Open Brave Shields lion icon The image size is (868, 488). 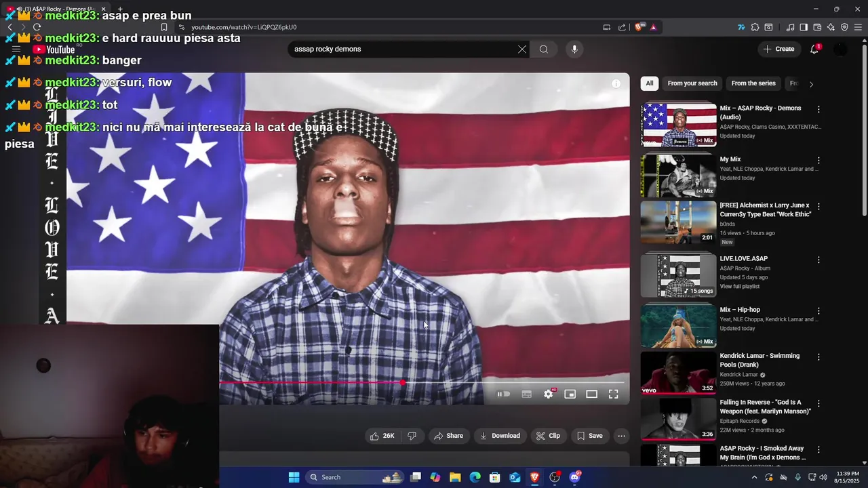coord(639,27)
